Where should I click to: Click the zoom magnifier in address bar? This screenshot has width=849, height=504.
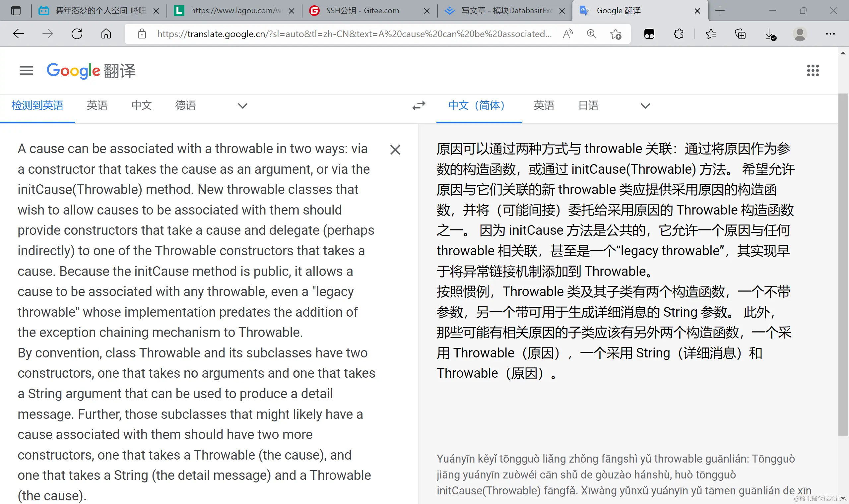coord(591,34)
